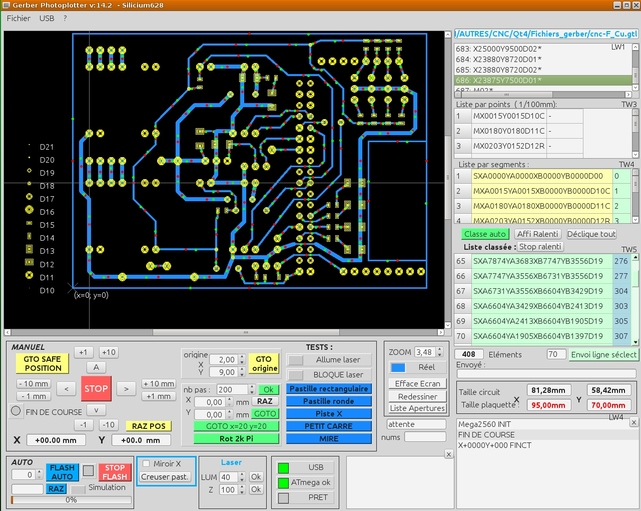
Task: Toggle the Allume laser switch
Action: point(295,360)
